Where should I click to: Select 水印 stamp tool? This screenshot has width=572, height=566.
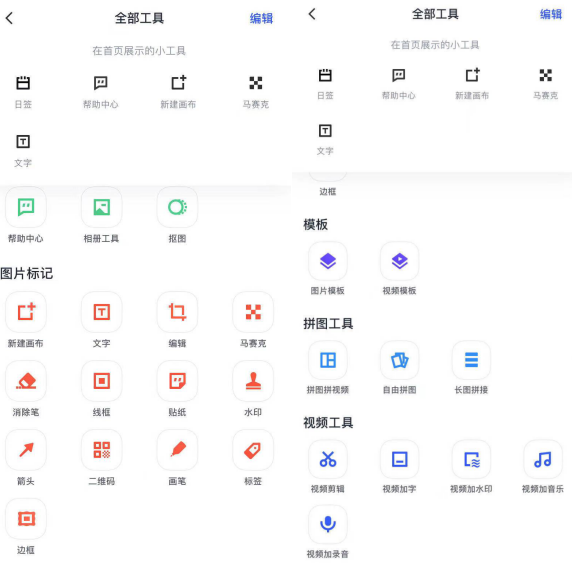(253, 381)
